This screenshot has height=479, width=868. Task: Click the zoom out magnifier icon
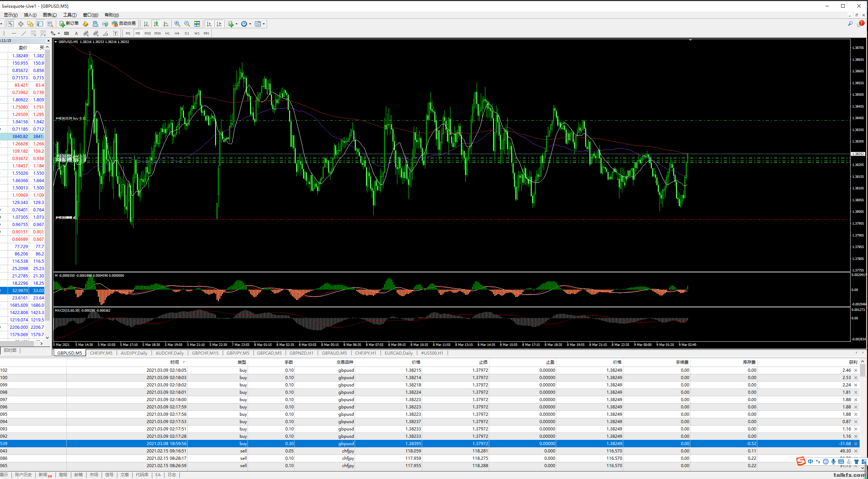click(x=187, y=24)
